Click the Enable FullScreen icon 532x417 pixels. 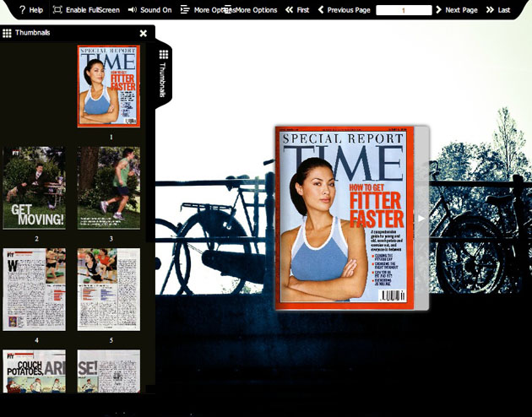pos(57,9)
